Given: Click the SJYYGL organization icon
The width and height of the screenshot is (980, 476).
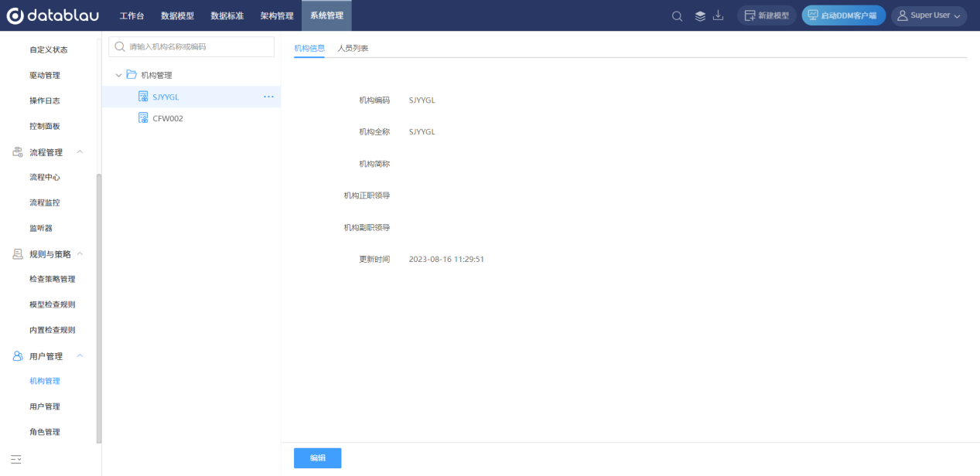Looking at the screenshot, I should (143, 97).
